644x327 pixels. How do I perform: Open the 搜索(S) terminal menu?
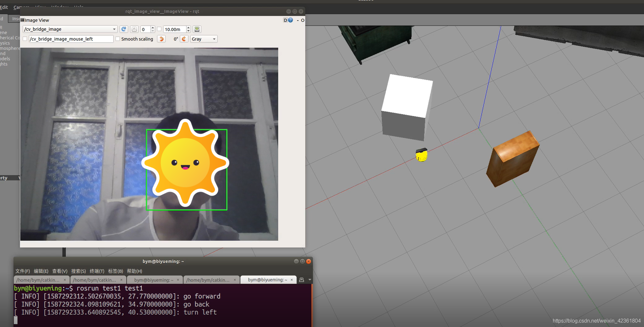click(x=79, y=271)
